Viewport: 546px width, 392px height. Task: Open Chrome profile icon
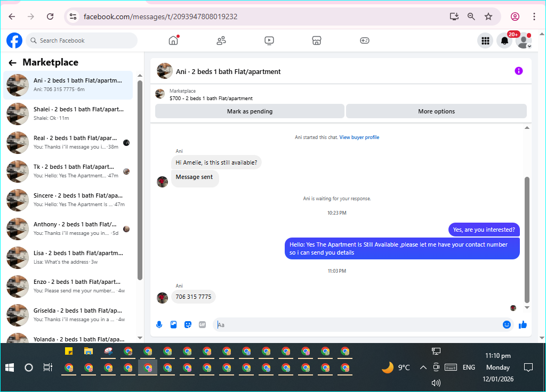[x=515, y=17]
